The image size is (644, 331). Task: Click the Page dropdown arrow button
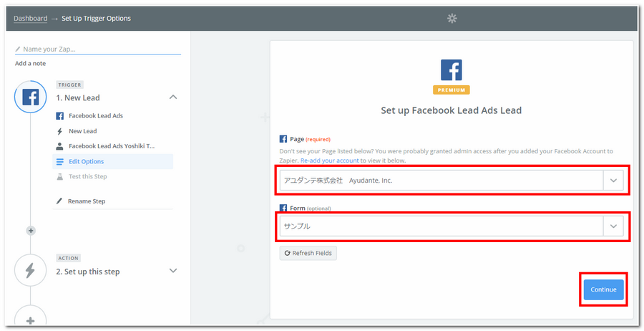click(613, 181)
